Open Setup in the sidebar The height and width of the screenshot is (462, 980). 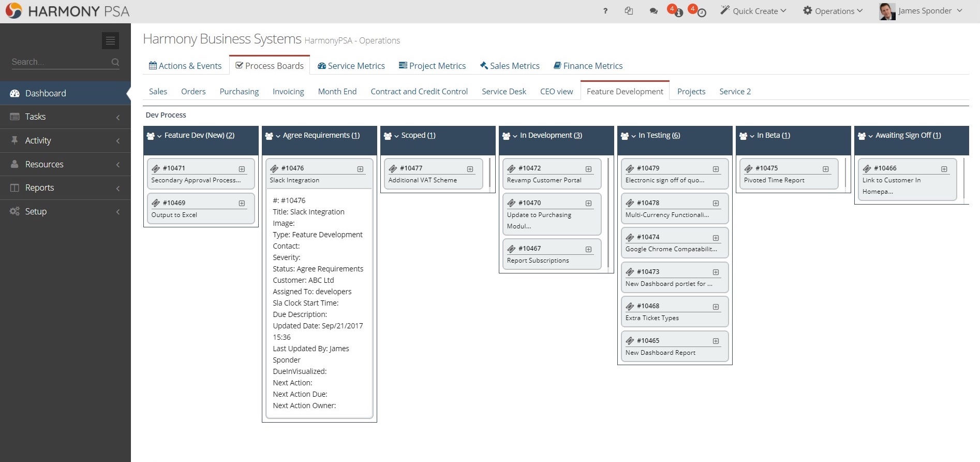(65, 212)
